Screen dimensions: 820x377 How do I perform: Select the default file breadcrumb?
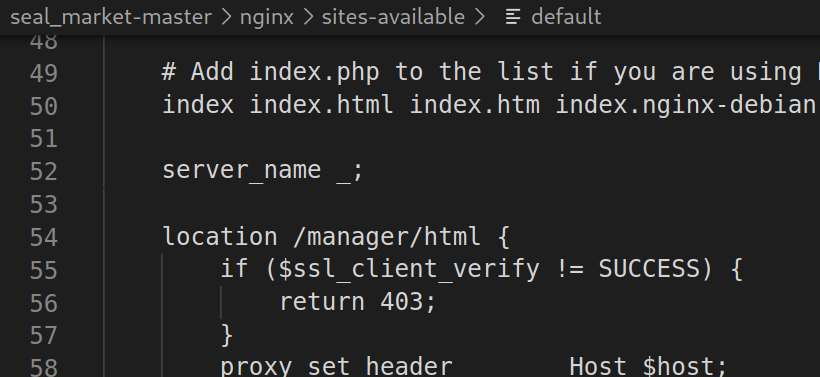pos(566,17)
